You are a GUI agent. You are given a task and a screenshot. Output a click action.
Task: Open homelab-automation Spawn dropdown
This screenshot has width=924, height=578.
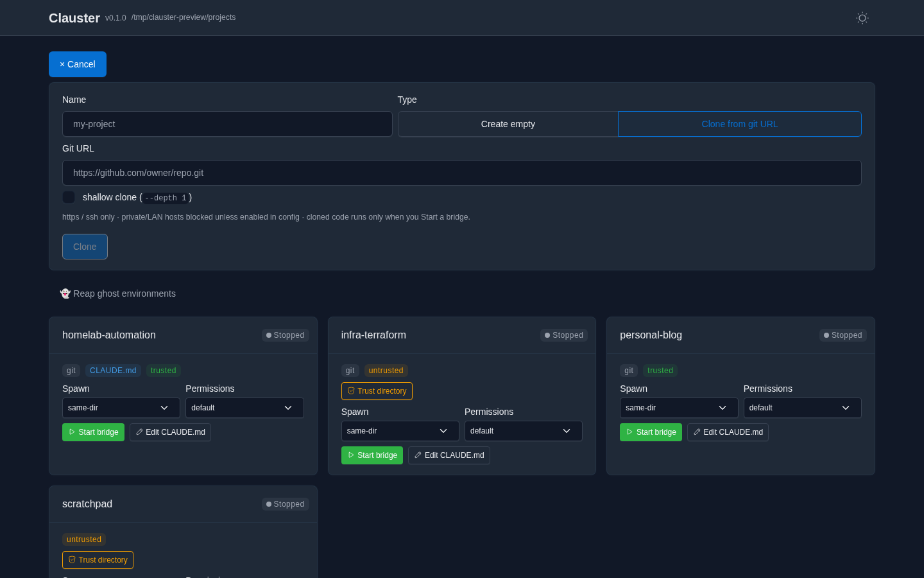[x=121, y=408]
